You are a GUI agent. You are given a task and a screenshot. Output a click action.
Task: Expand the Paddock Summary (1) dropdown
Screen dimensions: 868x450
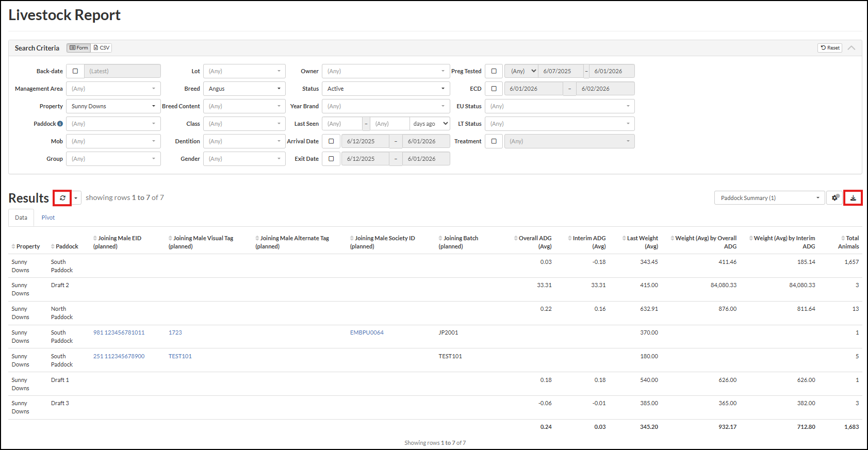click(769, 198)
